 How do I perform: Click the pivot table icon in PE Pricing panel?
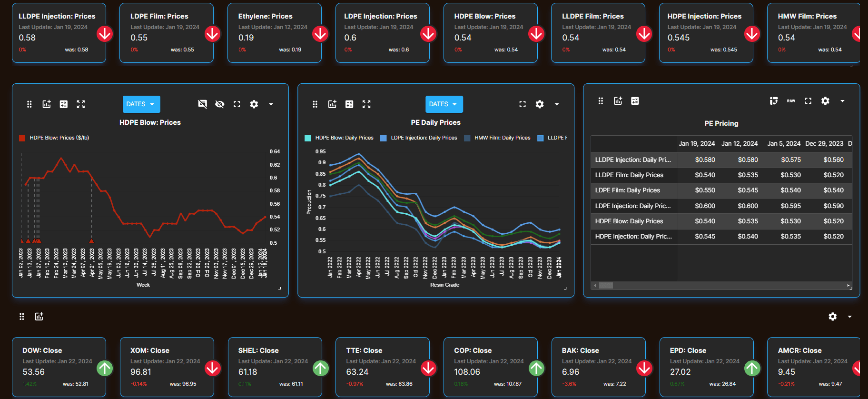tap(774, 101)
